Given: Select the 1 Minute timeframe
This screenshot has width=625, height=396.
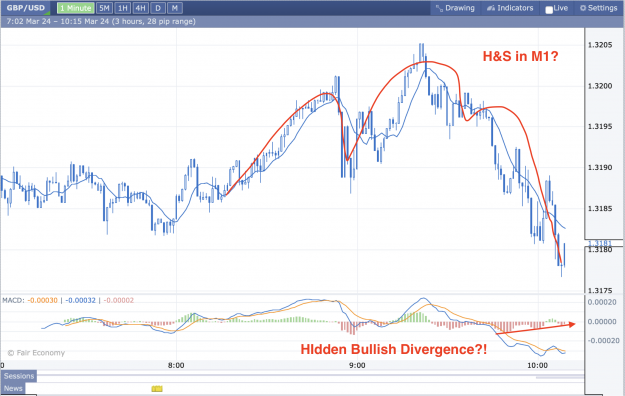Looking at the screenshot, I should [75, 8].
